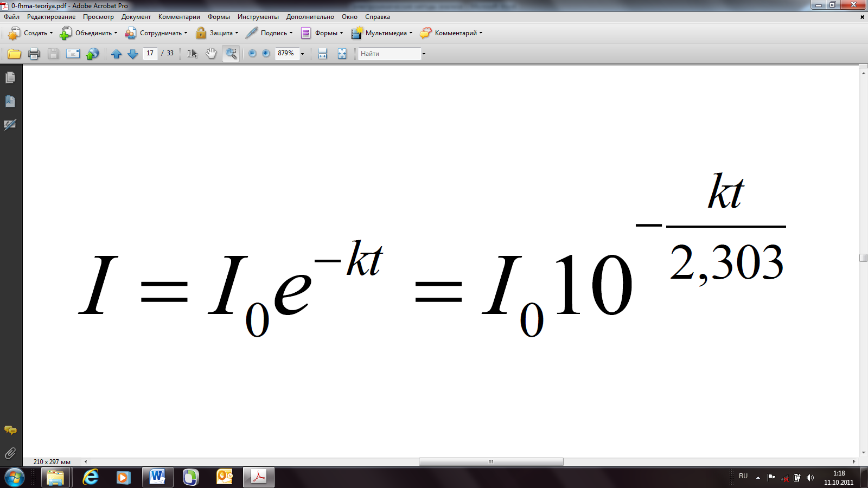The image size is (868, 488).
Task: Expand the Мультимедиа dropdown arrow
Action: 411,33
